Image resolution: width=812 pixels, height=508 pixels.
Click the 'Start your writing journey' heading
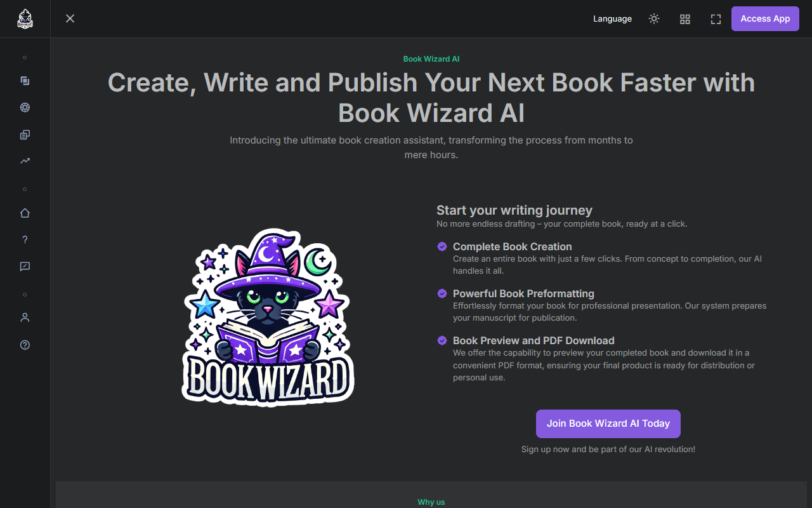(514, 210)
